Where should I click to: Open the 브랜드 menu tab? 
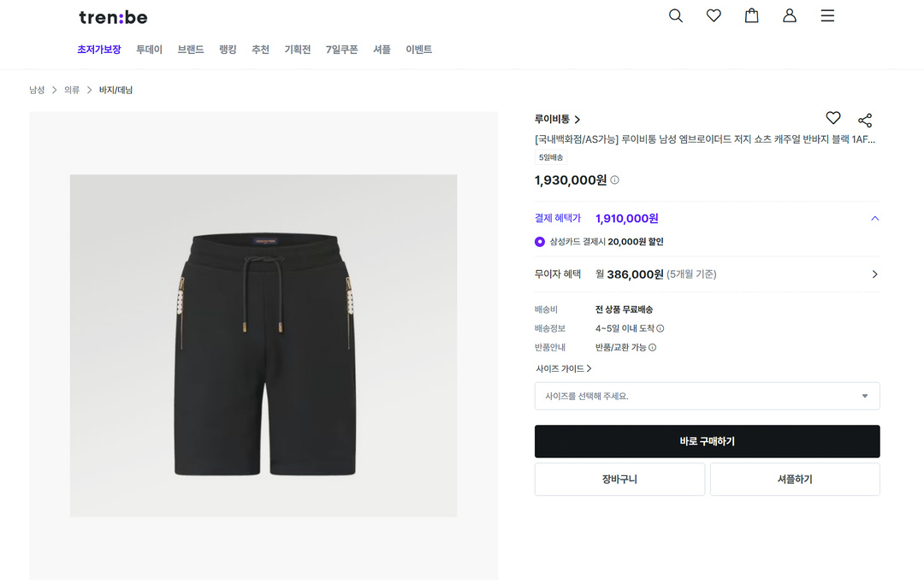(x=191, y=50)
